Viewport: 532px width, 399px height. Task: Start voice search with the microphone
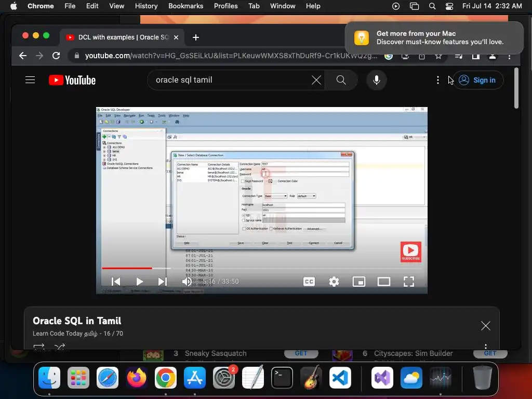click(x=376, y=80)
